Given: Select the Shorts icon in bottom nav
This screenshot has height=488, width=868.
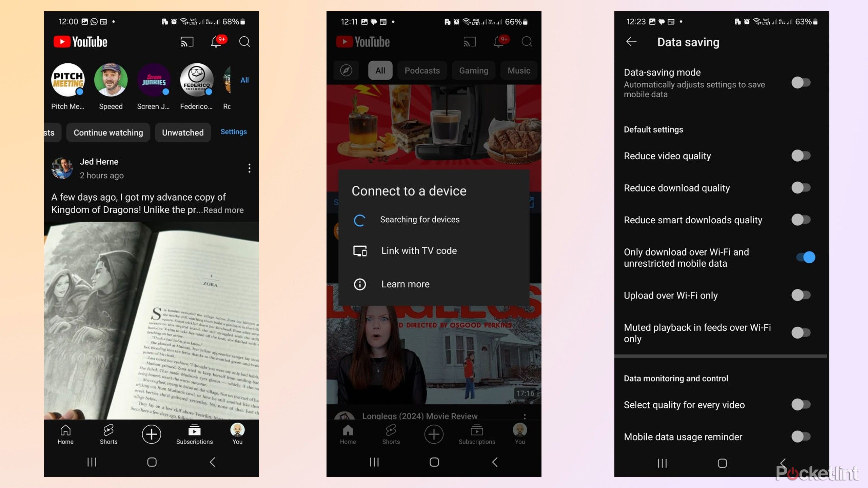Looking at the screenshot, I should pyautogui.click(x=108, y=434).
